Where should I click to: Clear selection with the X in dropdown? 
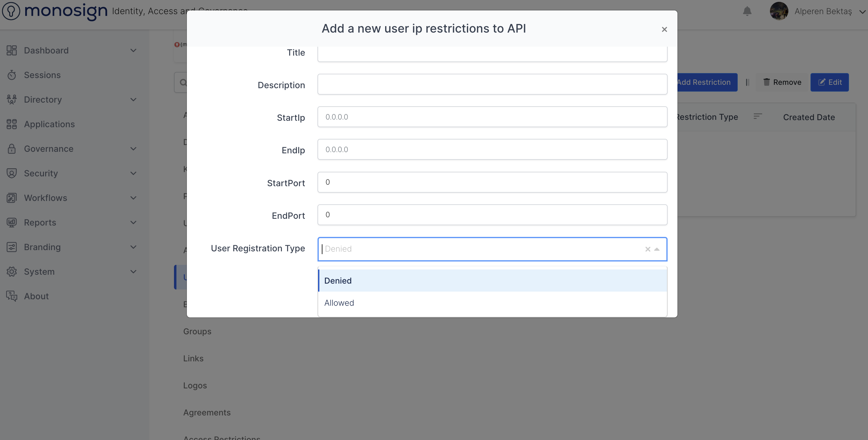[x=648, y=249]
